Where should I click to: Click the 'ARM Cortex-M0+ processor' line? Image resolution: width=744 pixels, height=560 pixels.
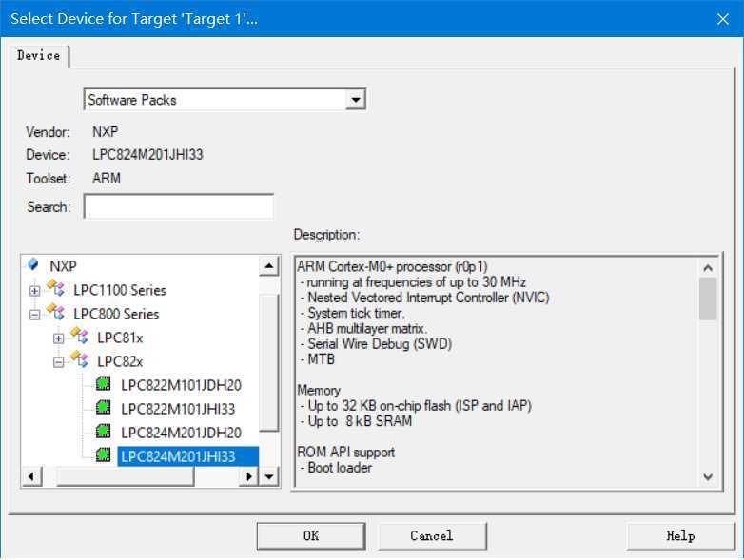392,266
